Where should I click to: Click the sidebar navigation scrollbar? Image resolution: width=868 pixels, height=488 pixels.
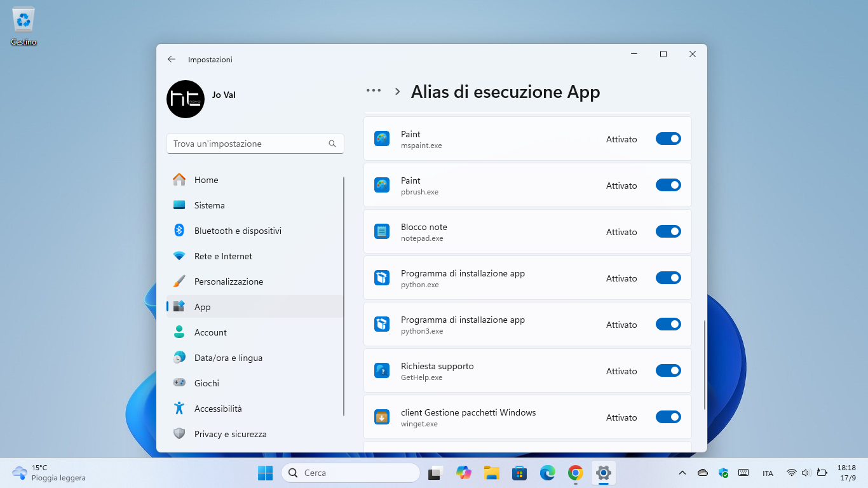tap(344, 296)
